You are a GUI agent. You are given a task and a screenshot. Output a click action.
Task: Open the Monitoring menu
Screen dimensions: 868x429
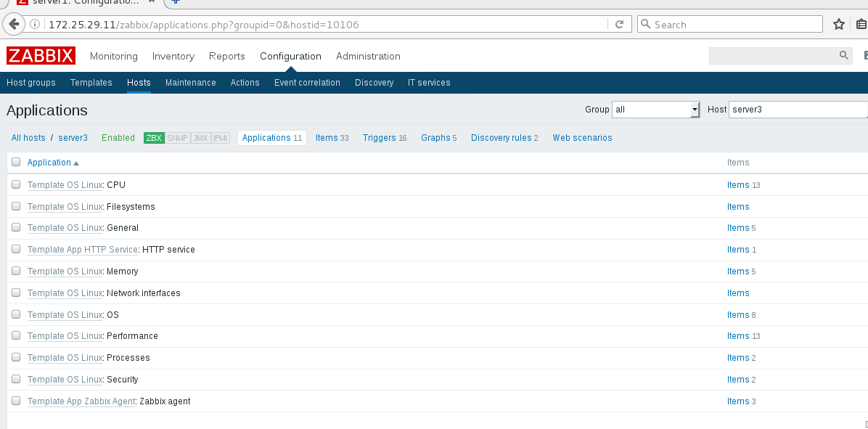113,56
